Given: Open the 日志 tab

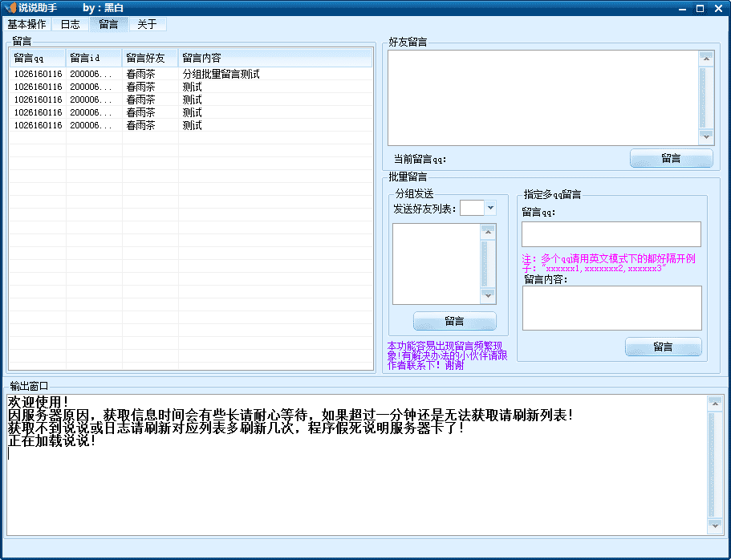Looking at the screenshot, I should tap(69, 24).
